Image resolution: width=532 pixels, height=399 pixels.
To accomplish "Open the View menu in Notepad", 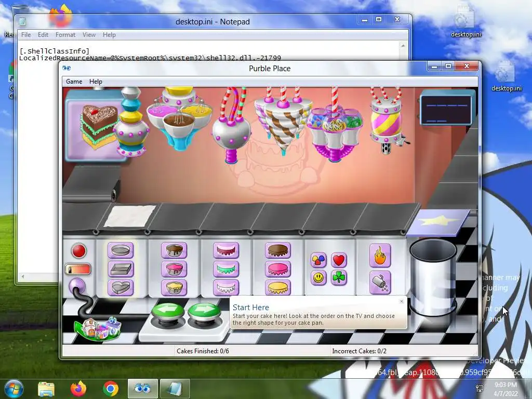I will (89, 35).
